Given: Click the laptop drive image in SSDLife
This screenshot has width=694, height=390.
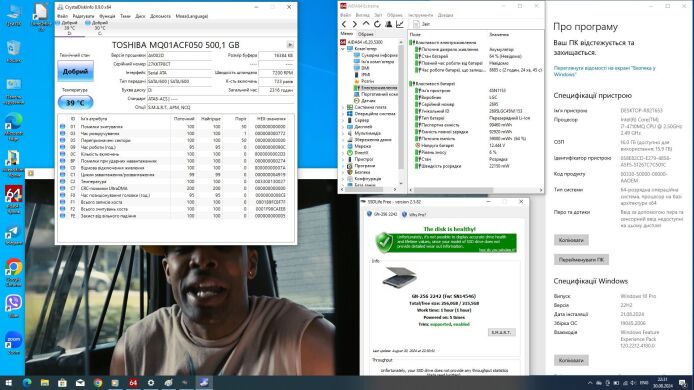Looking at the screenshot, I should coord(399,277).
